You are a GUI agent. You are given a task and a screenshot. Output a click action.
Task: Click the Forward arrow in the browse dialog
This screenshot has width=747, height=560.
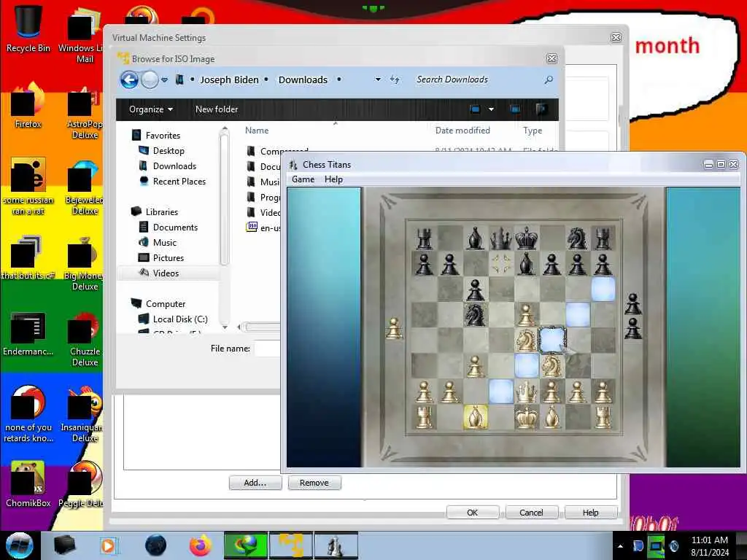(x=149, y=79)
